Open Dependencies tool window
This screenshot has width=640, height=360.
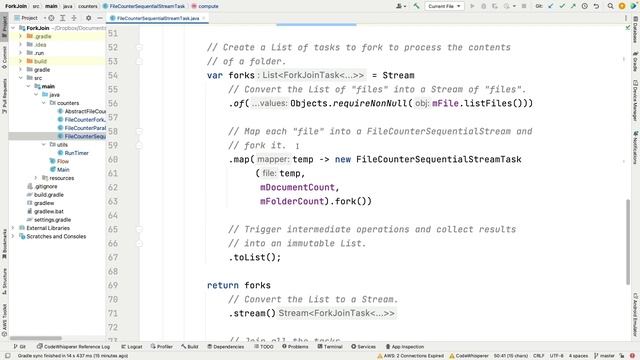tap(225, 347)
